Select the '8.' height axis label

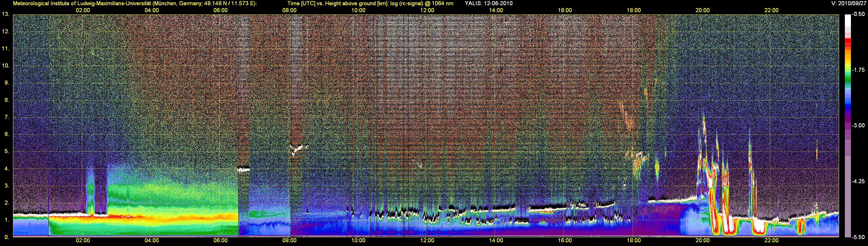coord(7,100)
